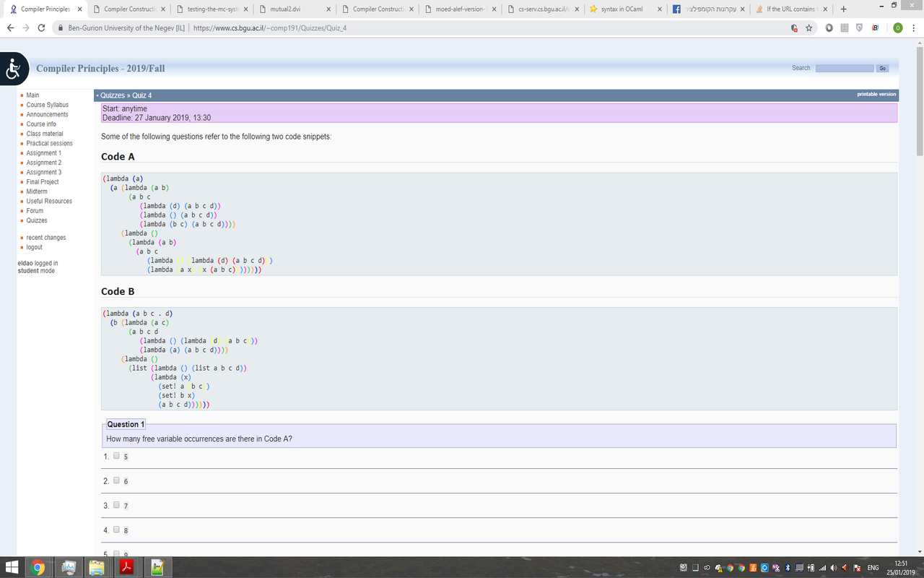924x578 pixels.
Task: View recent changes from the sidebar
Action: [46, 238]
